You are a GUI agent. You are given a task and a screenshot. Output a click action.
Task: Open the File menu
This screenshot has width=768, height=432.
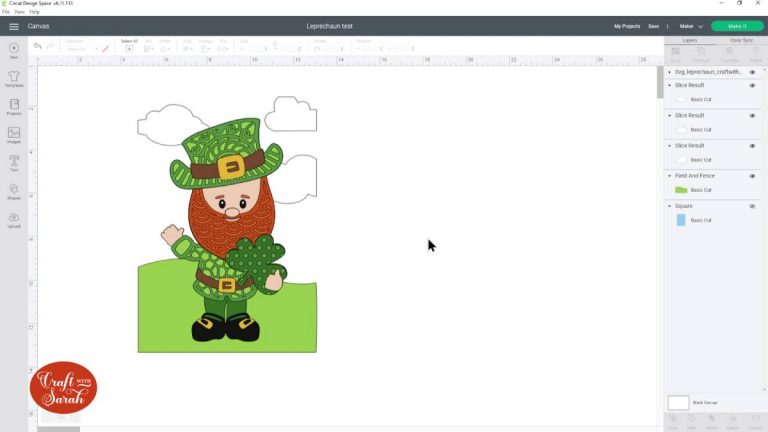pyautogui.click(x=6, y=12)
